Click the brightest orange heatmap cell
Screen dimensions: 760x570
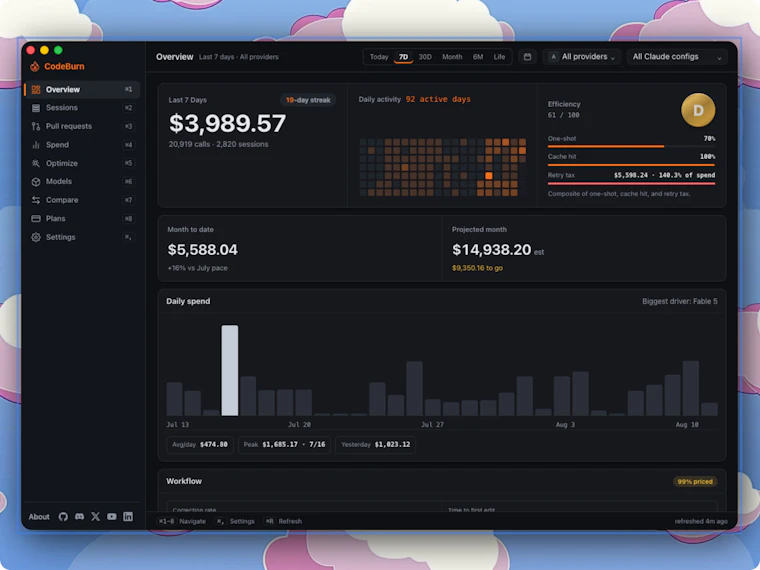pos(489,176)
